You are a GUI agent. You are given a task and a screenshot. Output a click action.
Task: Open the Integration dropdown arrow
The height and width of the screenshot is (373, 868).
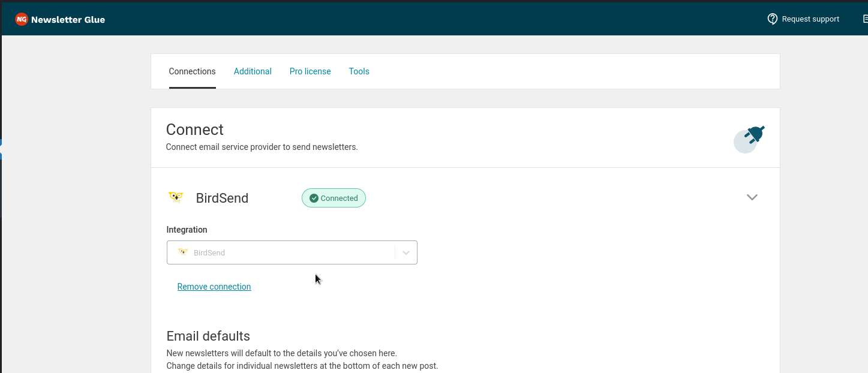pyautogui.click(x=406, y=252)
